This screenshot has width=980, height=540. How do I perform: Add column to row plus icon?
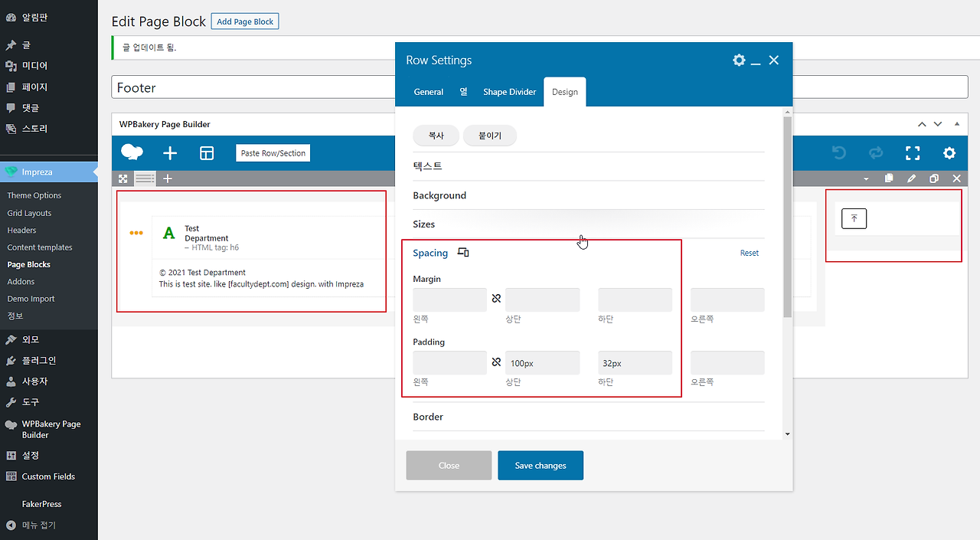pos(168,178)
